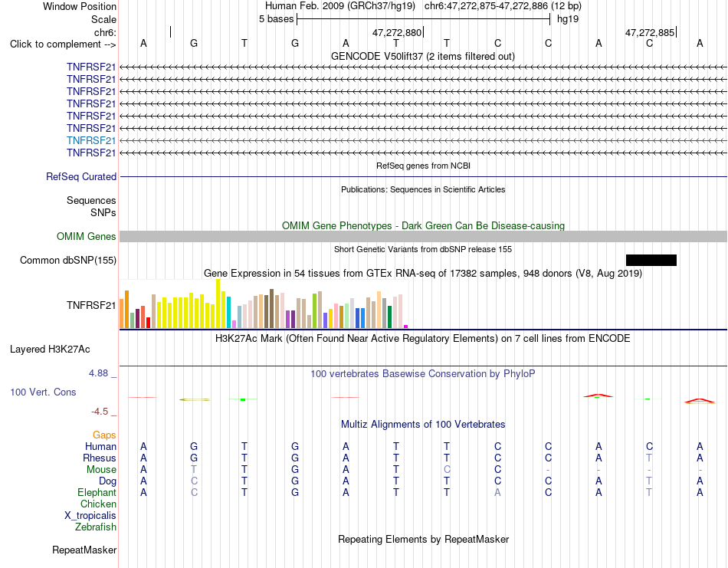Image resolution: width=728 pixels, height=568 pixels.
Task: Click the 4.88 PhyloP upper scale value
Action: point(98,373)
